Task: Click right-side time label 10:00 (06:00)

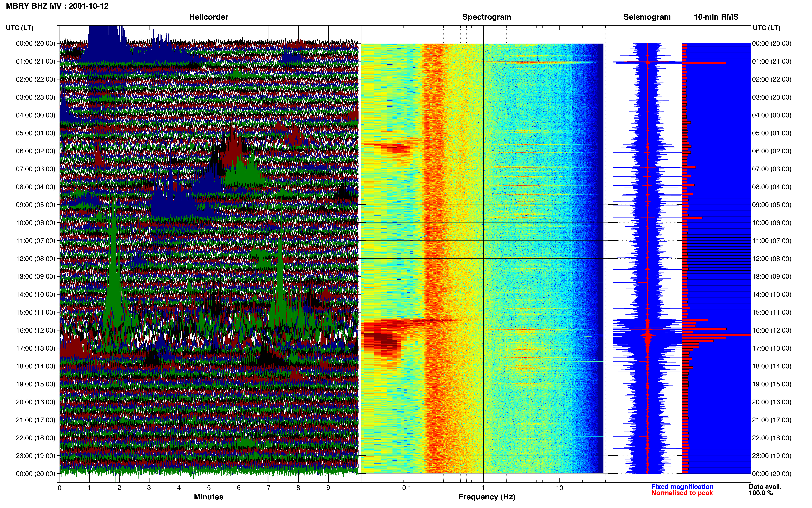Action: [772, 223]
